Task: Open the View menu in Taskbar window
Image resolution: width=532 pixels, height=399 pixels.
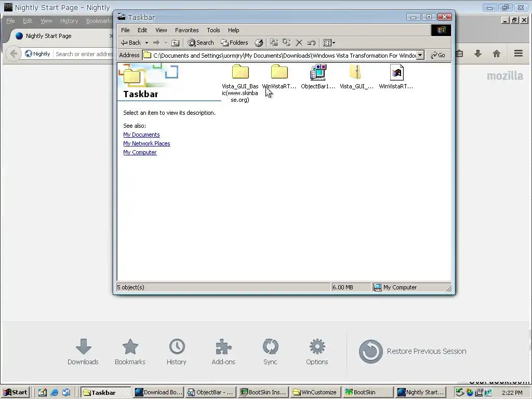Action: pos(161,30)
